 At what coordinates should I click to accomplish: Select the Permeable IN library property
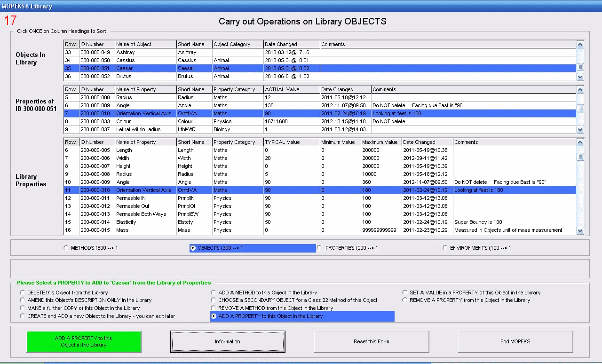click(320, 198)
